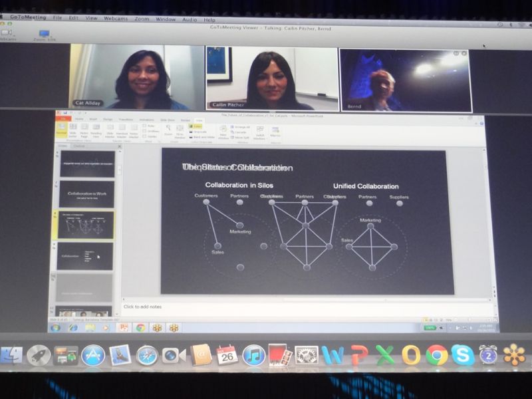Open Slide Sorter view

[x=73, y=130]
